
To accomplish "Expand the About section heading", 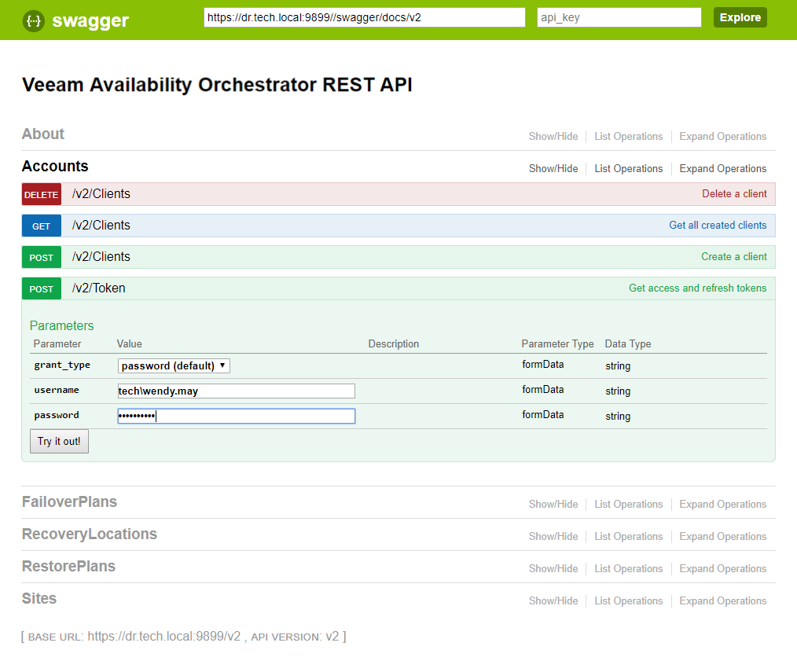I will [x=43, y=134].
